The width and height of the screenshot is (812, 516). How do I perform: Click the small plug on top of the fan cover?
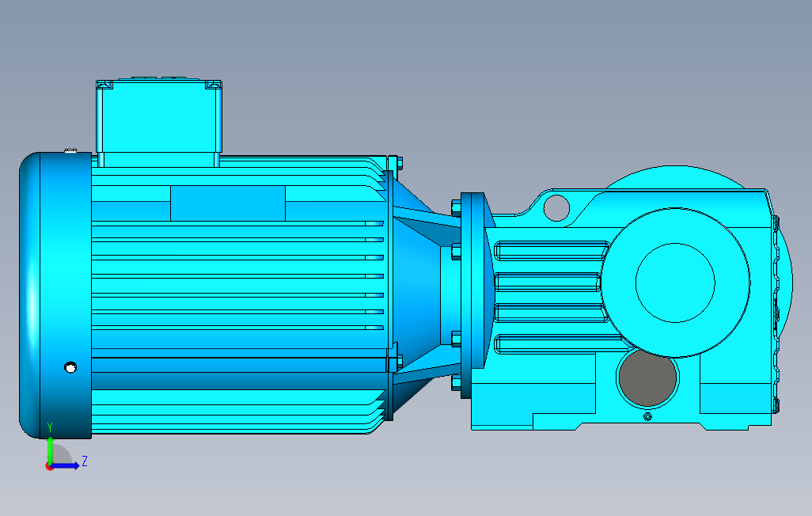(70, 150)
